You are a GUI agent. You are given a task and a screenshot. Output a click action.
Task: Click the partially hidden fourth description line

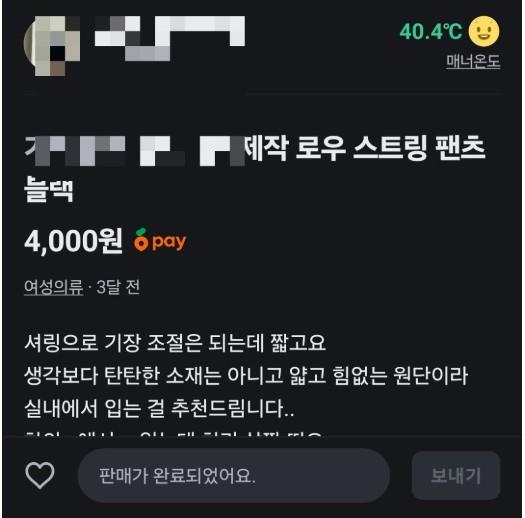[x=173, y=434]
